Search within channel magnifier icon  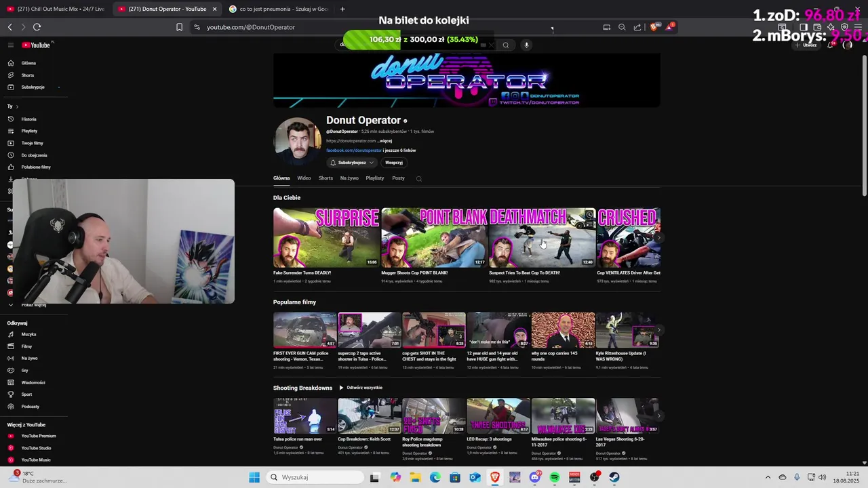pos(418,179)
